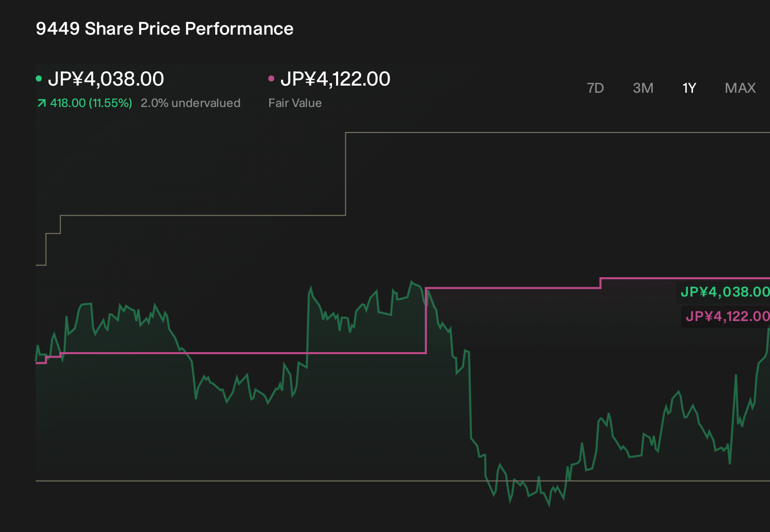770x532 pixels.
Task: Click the 418.00 (11.55%) change value
Action: pos(91,103)
